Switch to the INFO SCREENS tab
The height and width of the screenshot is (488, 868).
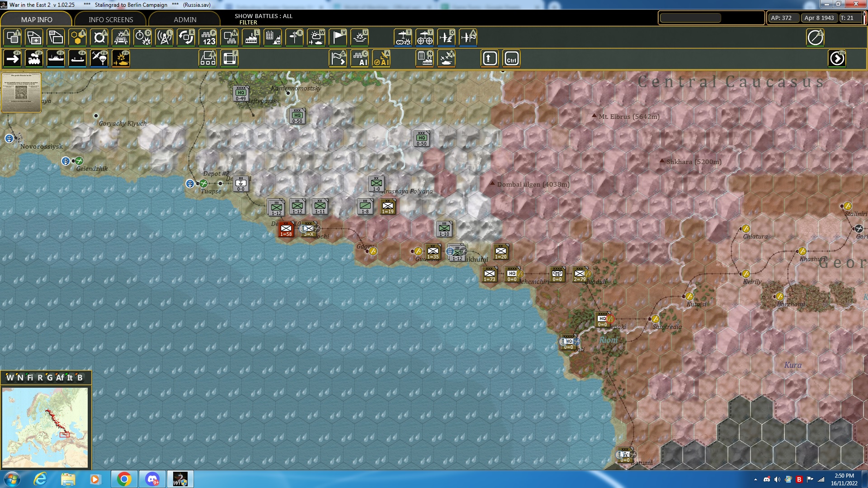[111, 19]
